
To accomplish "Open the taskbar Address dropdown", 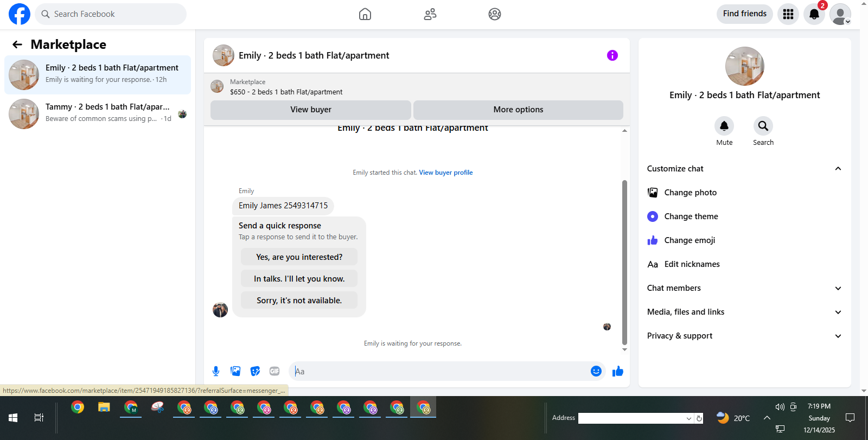I will click(689, 418).
